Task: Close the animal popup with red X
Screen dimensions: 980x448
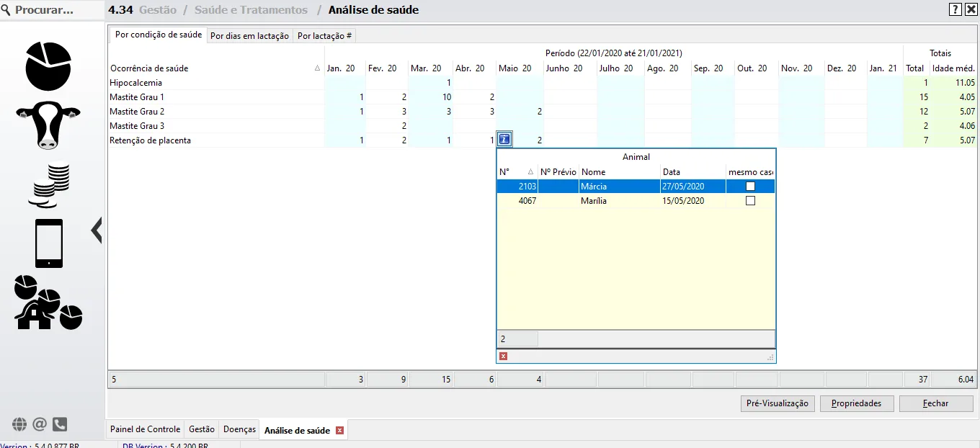Action: pos(503,356)
